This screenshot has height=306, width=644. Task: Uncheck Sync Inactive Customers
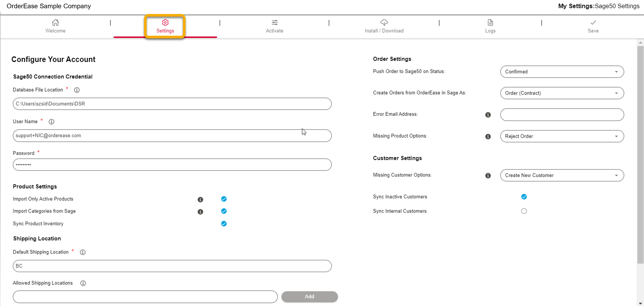[x=524, y=197]
